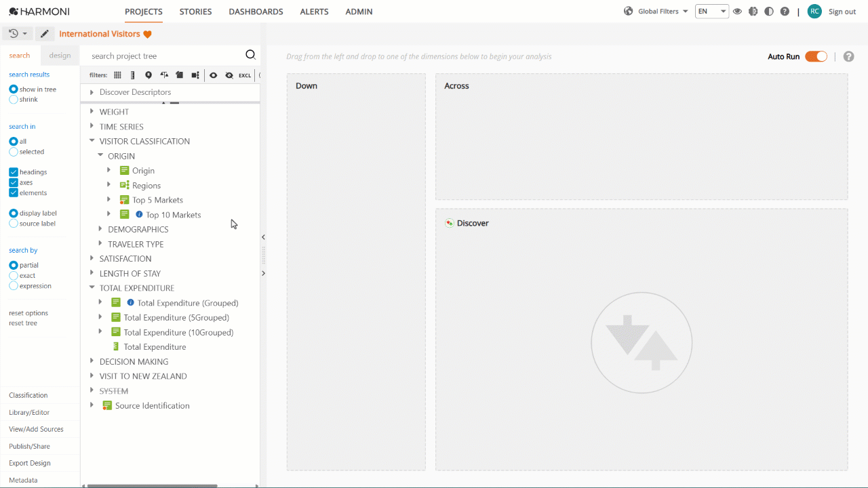This screenshot has width=868, height=488.
Task: Click the EXCL filter button
Action: point(245,75)
